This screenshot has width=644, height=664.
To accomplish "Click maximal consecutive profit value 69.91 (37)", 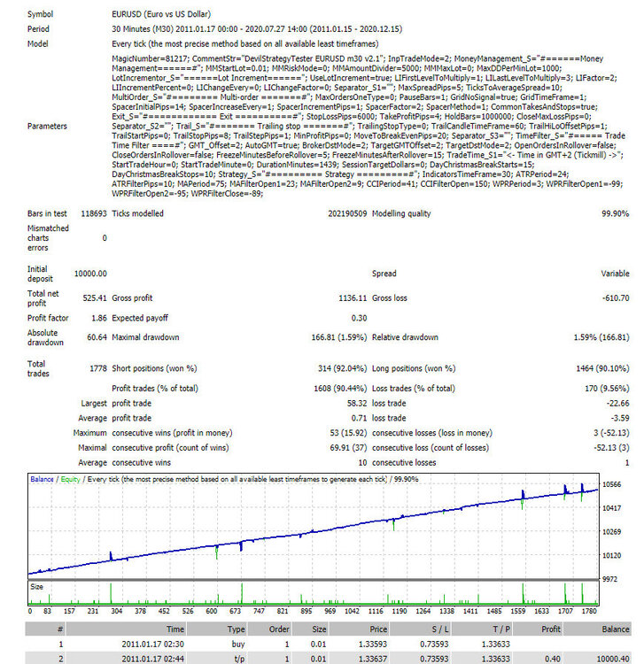I will pos(348,448).
